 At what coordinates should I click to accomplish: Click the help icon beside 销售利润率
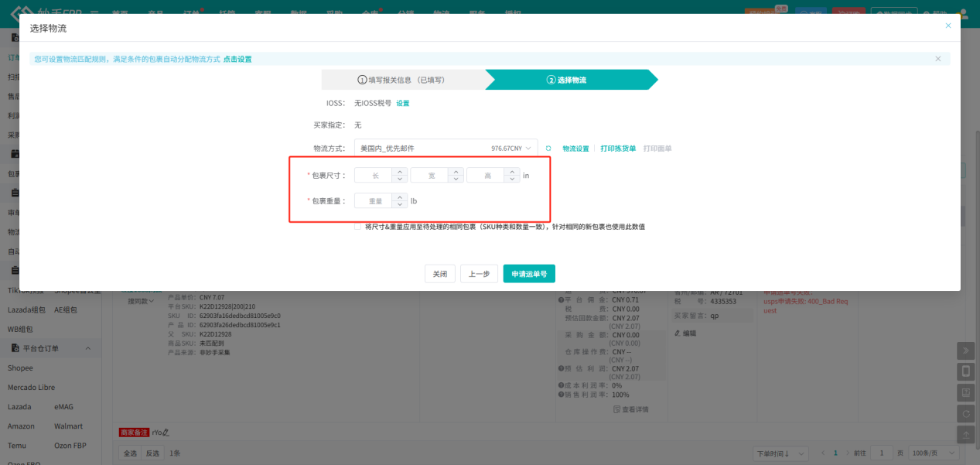(x=560, y=395)
